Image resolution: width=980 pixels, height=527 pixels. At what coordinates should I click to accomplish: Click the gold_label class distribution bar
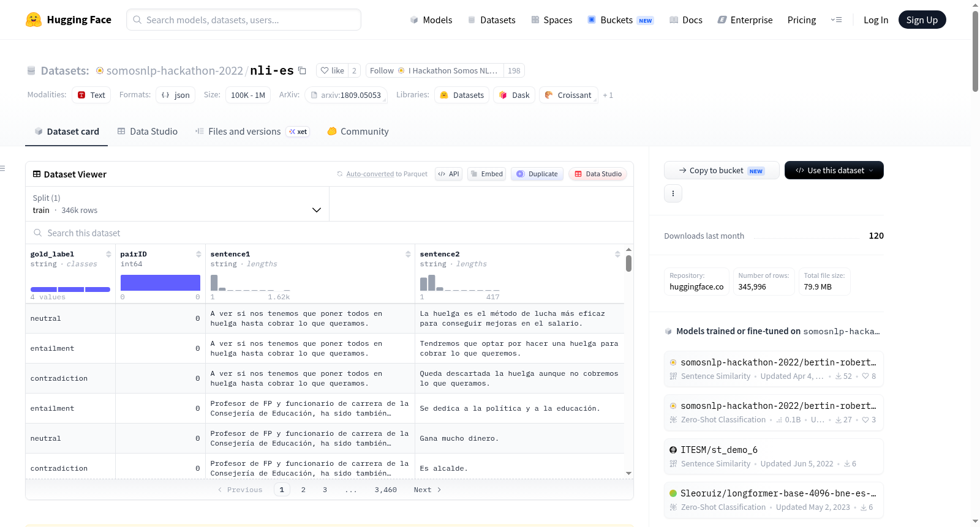click(70, 289)
